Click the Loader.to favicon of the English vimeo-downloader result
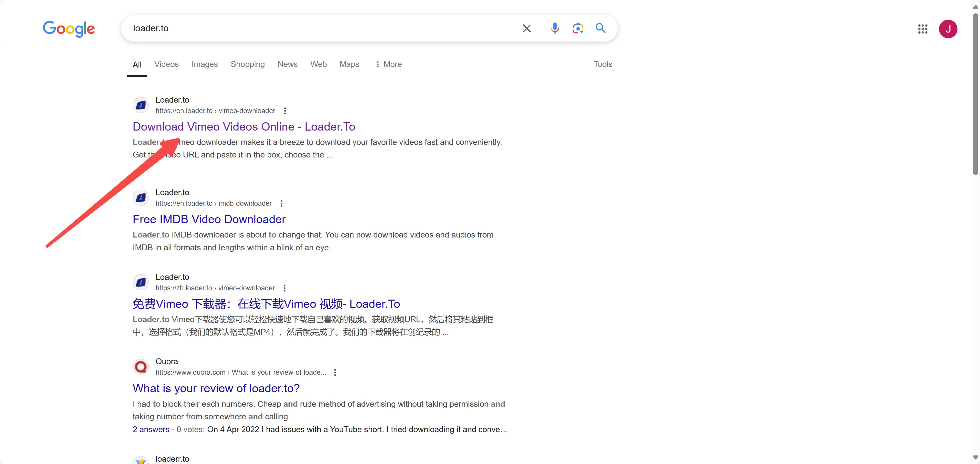This screenshot has height=464, width=980. pyautogui.click(x=141, y=105)
